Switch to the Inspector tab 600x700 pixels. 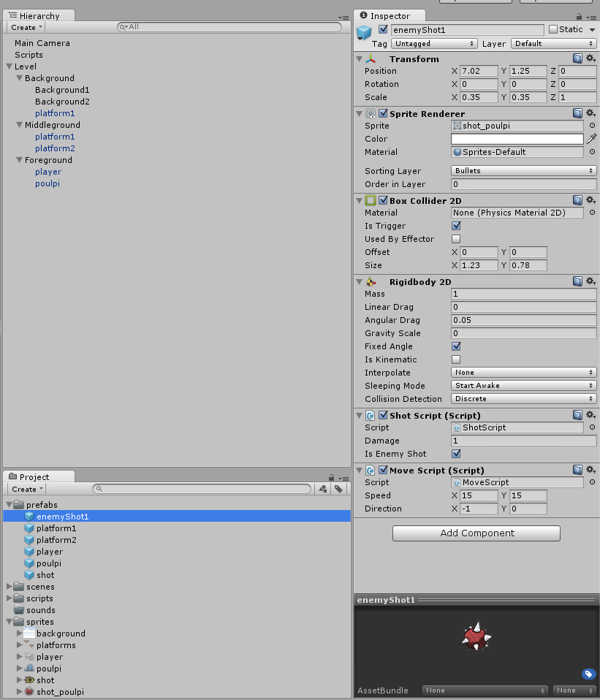pyautogui.click(x=390, y=16)
